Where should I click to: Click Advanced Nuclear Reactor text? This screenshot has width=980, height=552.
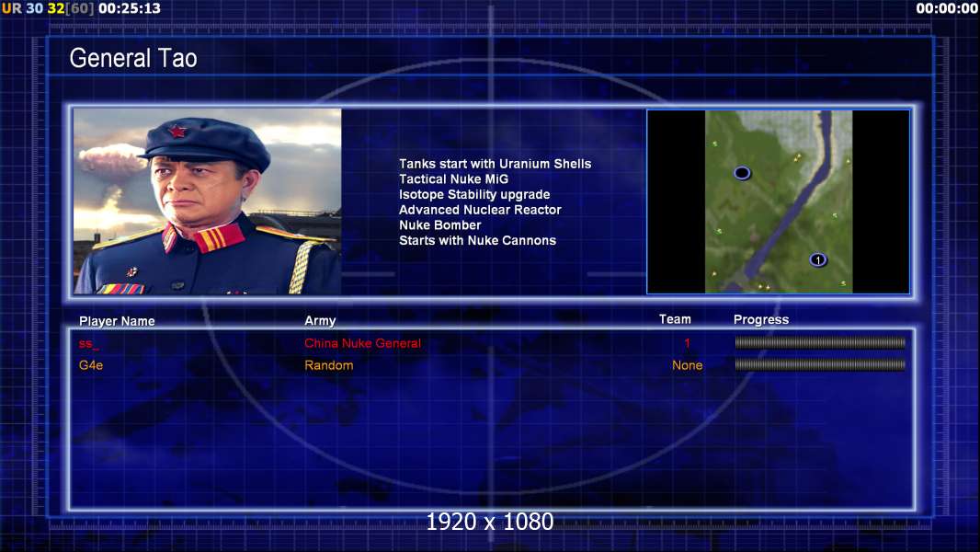(480, 210)
